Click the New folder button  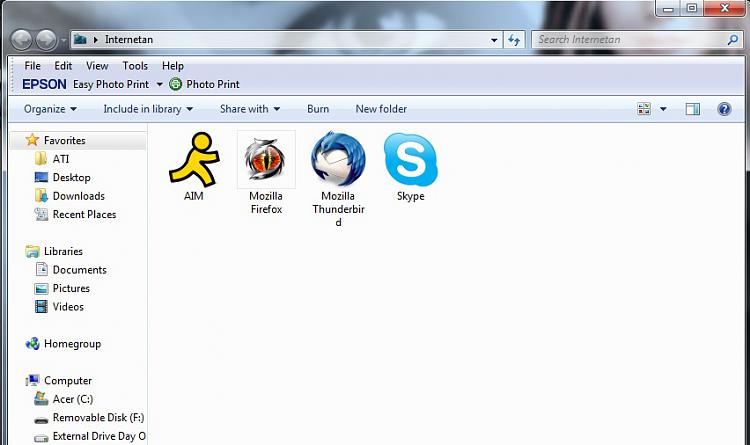381,109
